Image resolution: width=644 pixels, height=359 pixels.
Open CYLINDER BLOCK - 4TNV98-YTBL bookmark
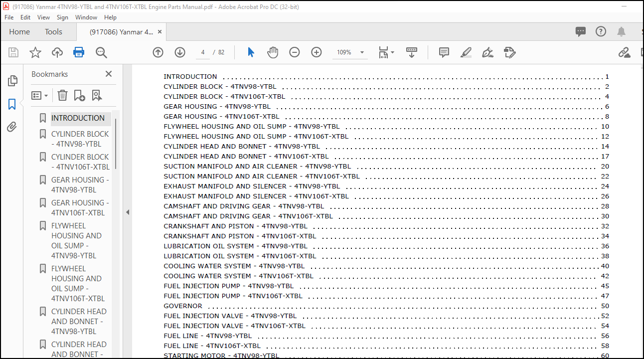pyautogui.click(x=80, y=139)
